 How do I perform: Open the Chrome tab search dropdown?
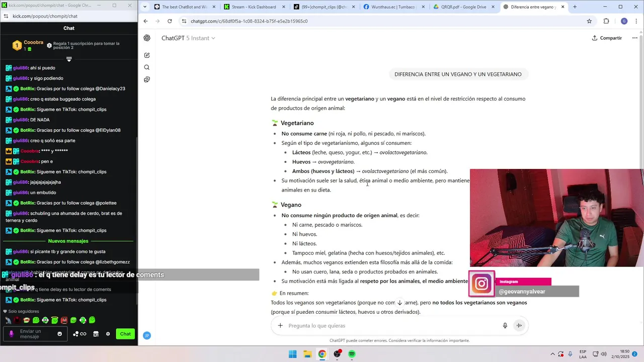(145, 7)
